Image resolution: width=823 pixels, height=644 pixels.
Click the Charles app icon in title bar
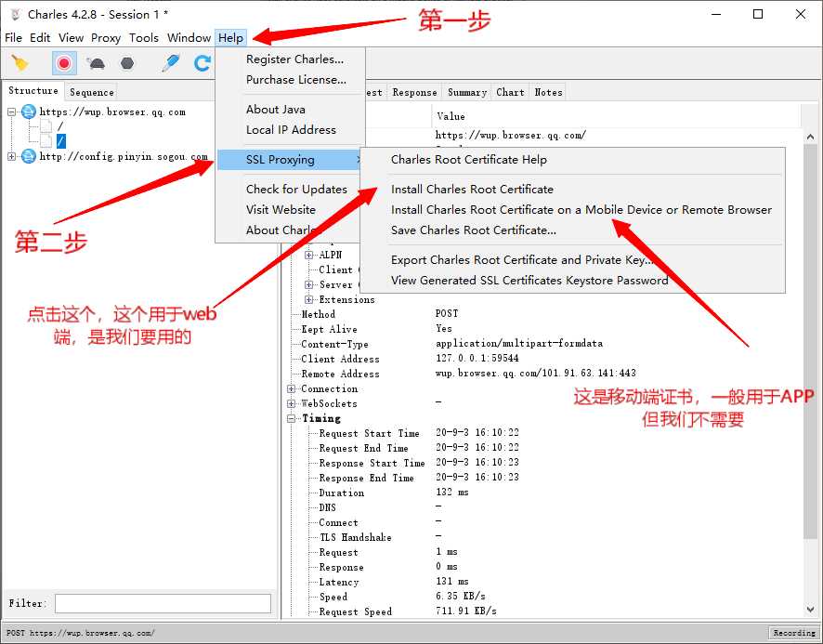tap(16, 14)
